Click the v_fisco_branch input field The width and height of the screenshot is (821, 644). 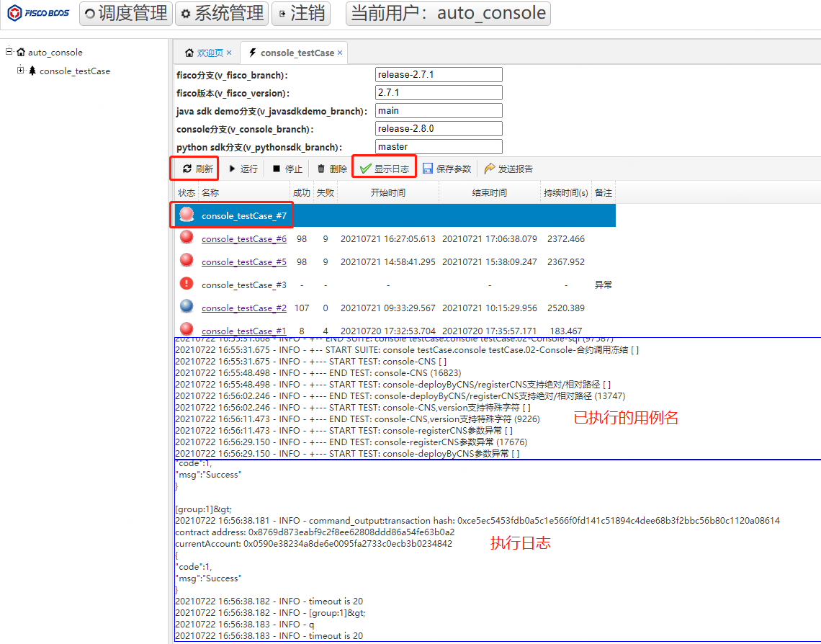pos(439,74)
